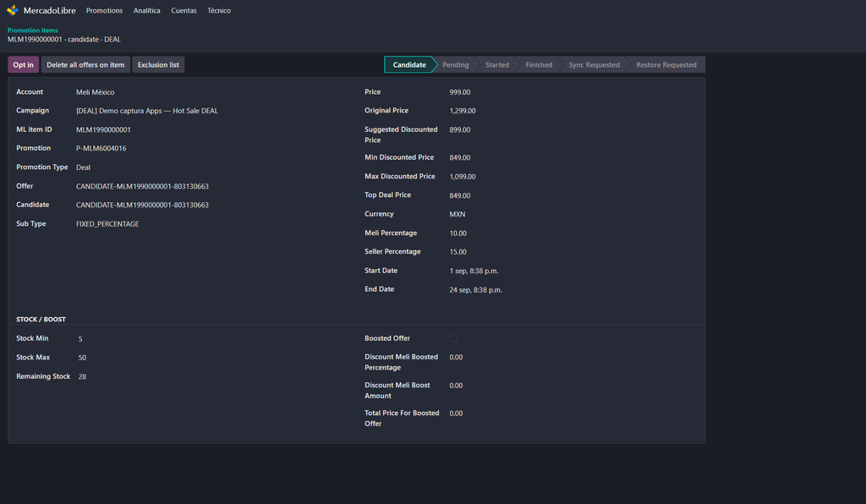Click Max Discounted Price value 1,099.00
This screenshot has height=504, width=866.
(463, 177)
